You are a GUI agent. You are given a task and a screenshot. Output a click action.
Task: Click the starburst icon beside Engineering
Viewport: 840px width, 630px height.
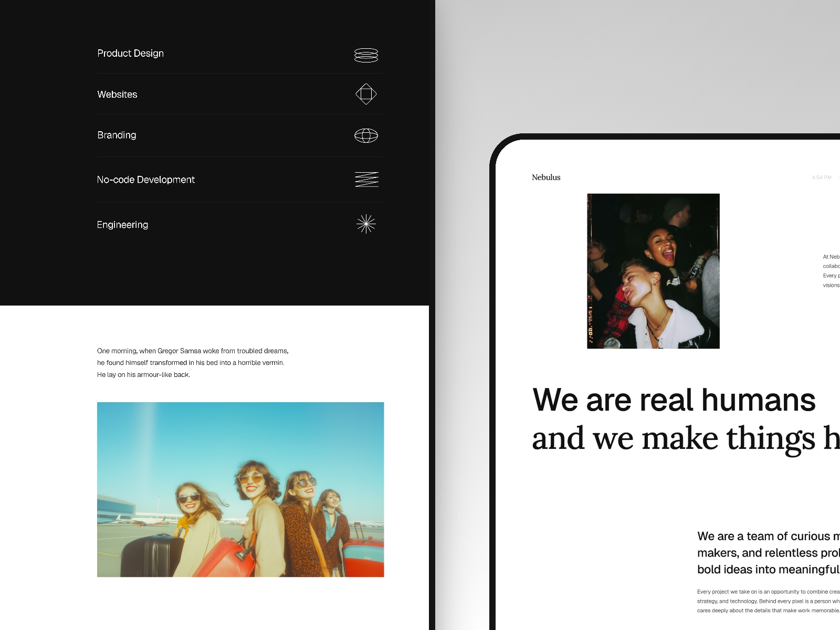tap(366, 224)
